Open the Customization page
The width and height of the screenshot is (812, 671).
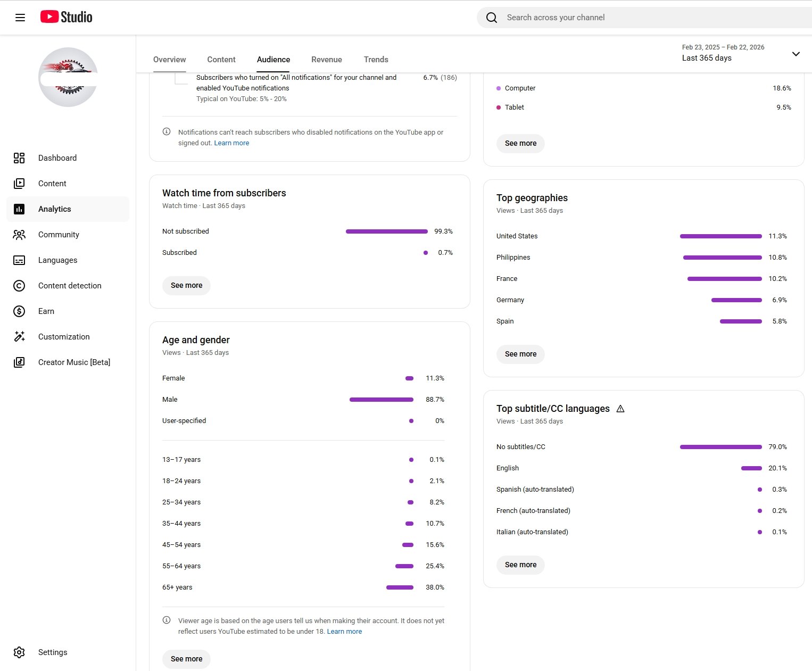(x=63, y=337)
